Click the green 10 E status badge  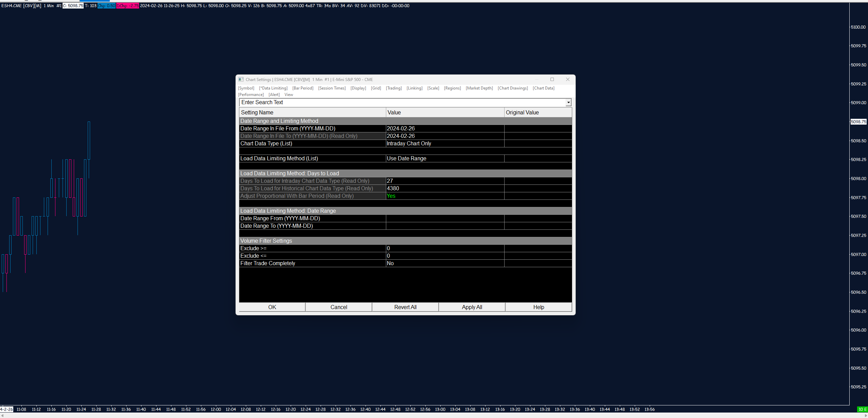tap(862, 409)
